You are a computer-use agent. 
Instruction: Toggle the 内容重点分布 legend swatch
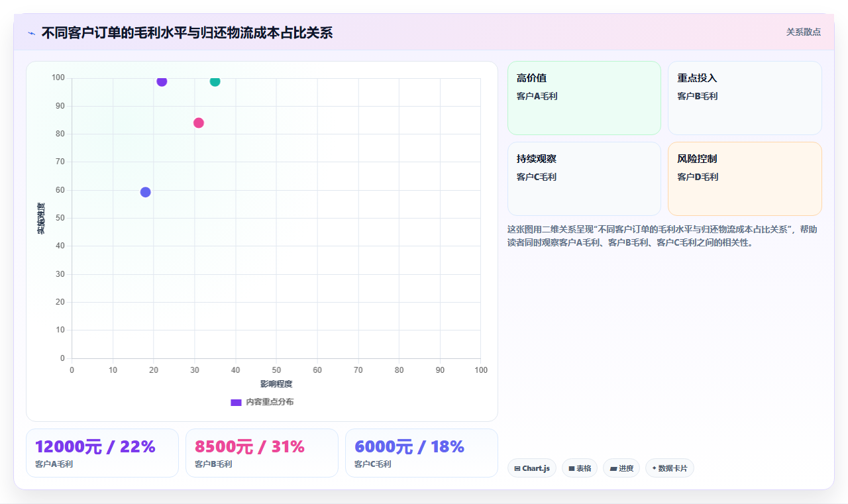click(x=236, y=402)
